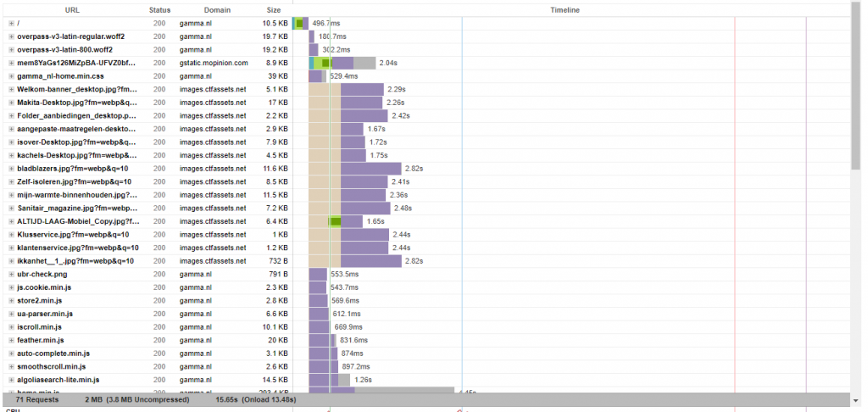Viewport: 868px width, 412px height.
Task: Expand the kachels-Desktop.jpg request
Action: tap(11, 156)
